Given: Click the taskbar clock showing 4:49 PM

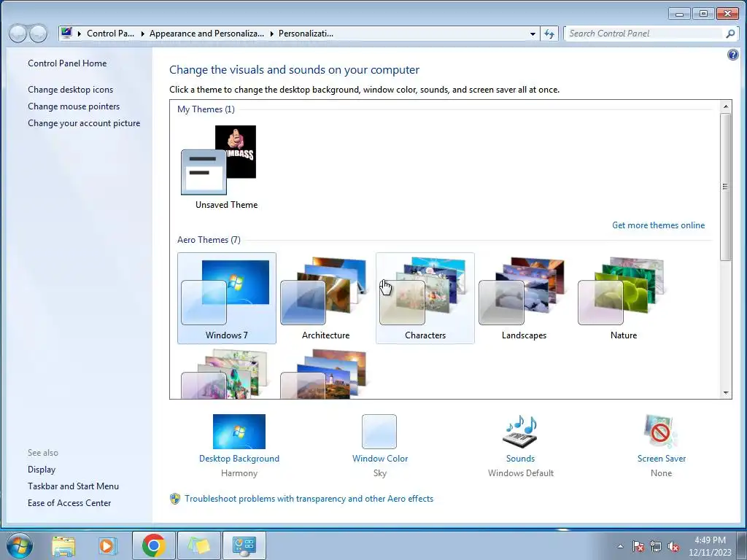Looking at the screenshot, I should [710, 546].
